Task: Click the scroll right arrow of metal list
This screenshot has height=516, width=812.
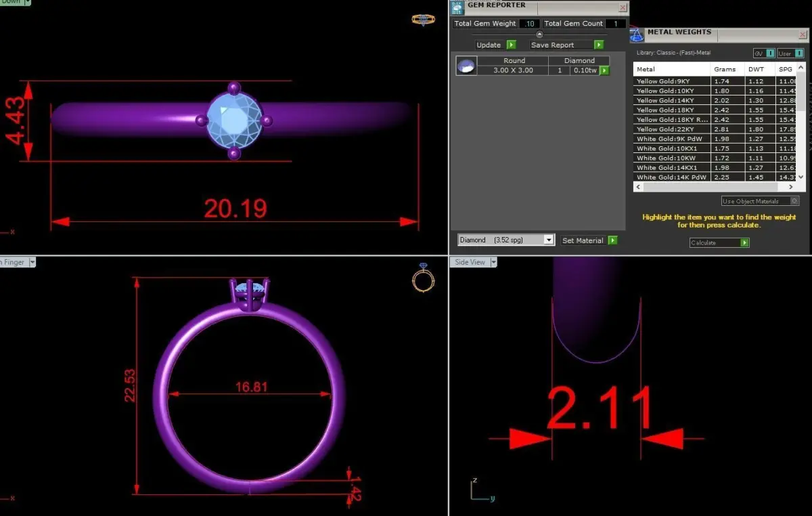Action: click(x=792, y=186)
